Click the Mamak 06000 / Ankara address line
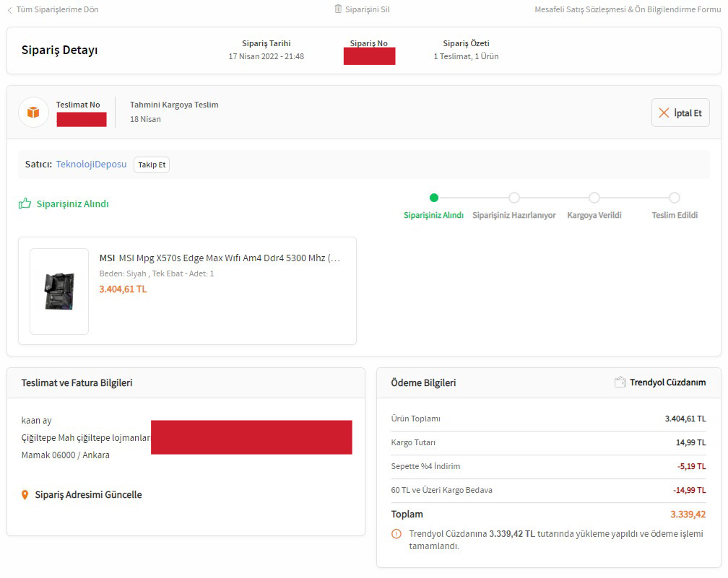728x578 pixels. [x=66, y=455]
